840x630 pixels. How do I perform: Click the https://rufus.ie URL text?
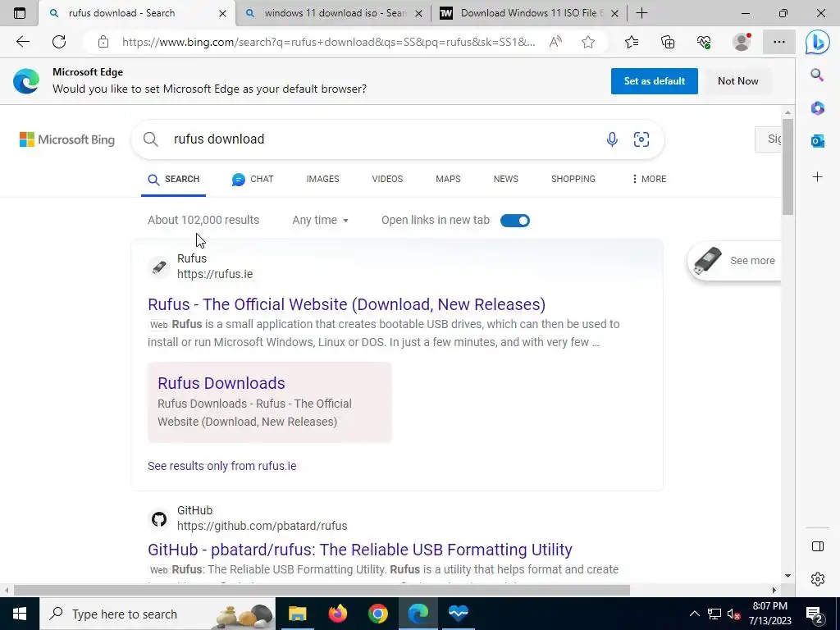[215, 274]
